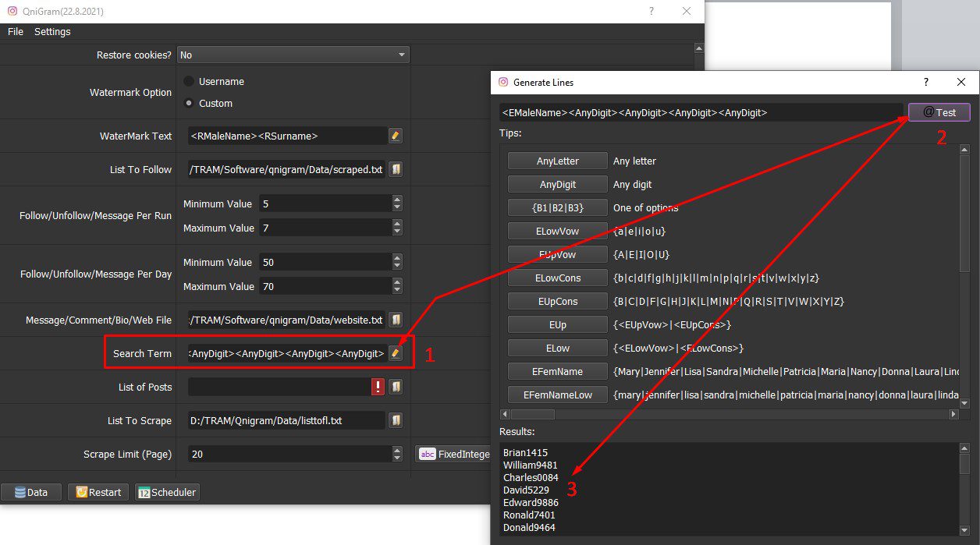
Task: Open the File menu
Action: 16,32
